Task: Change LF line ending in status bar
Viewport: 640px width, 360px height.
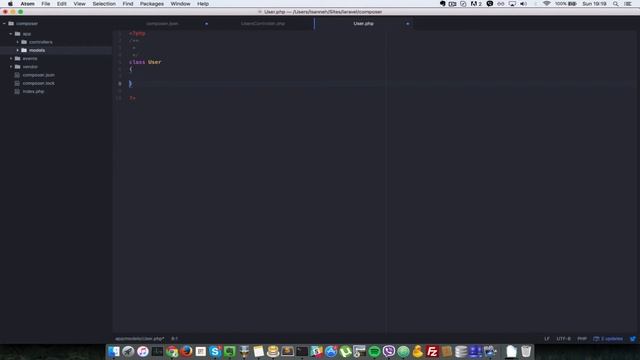Action: [x=547, y=339]
